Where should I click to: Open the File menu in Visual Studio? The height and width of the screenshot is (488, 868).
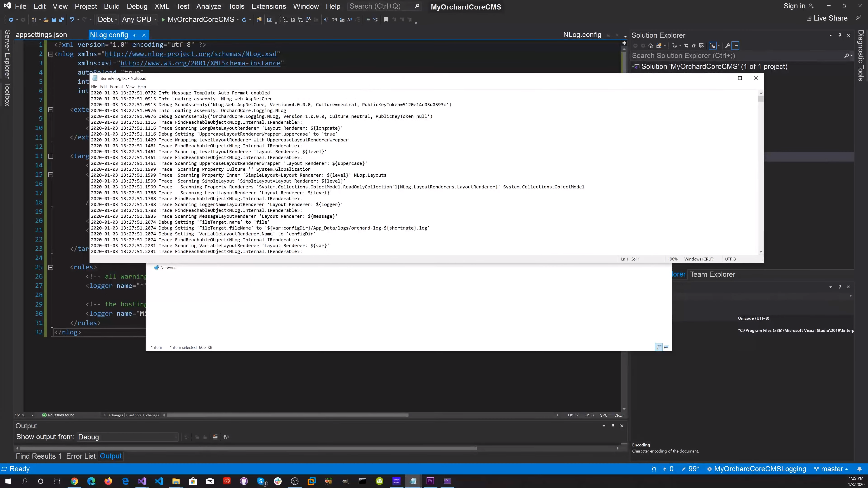point(21,6)
